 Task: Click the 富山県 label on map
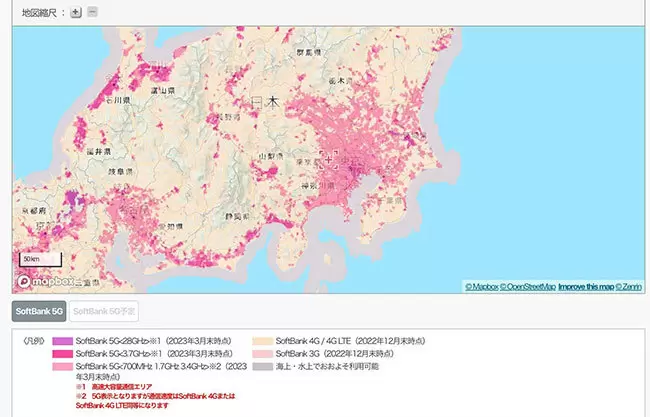(163, 90)
